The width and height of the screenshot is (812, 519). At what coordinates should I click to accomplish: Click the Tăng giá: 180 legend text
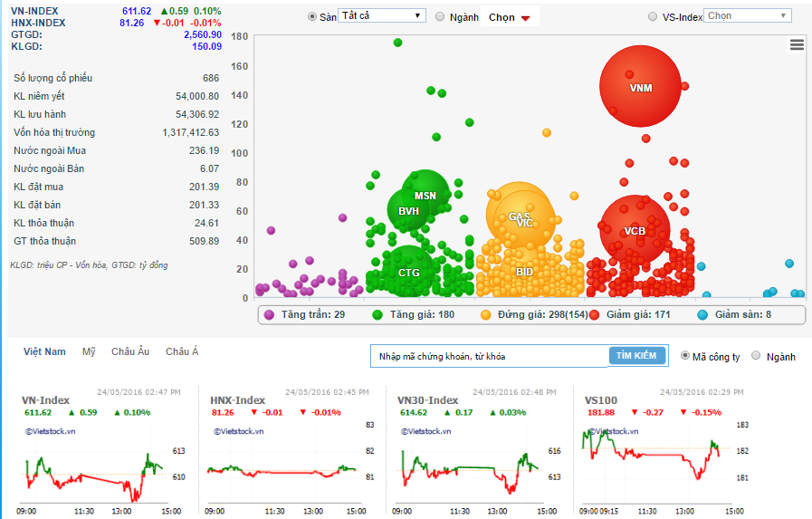[422, 314]
